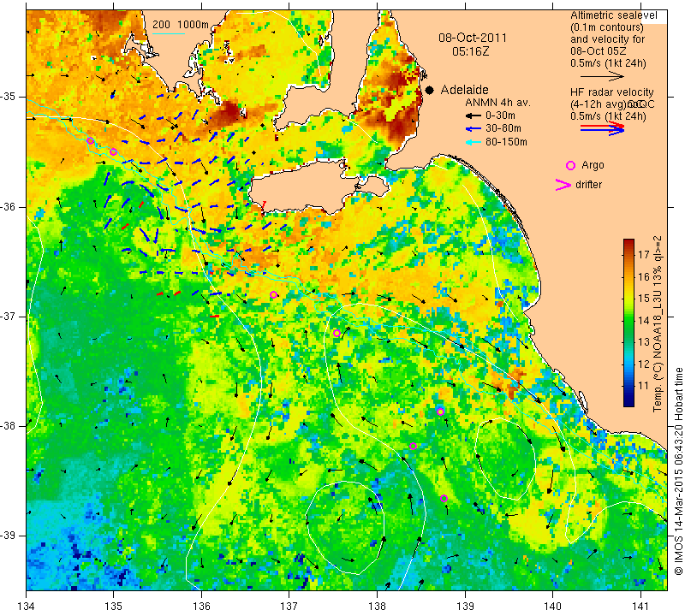Click the longitude 138 axis label
This screenshot has height=616, width=685.
click(377, 607)
